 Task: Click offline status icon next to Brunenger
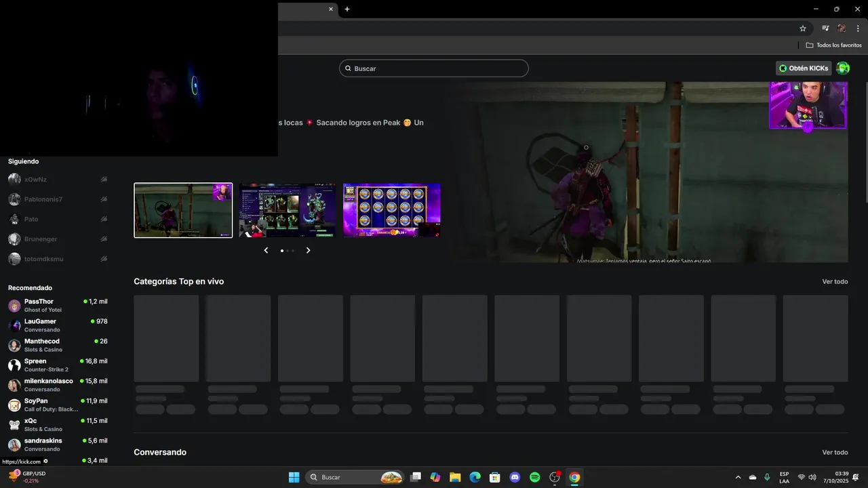coord(104,239)
